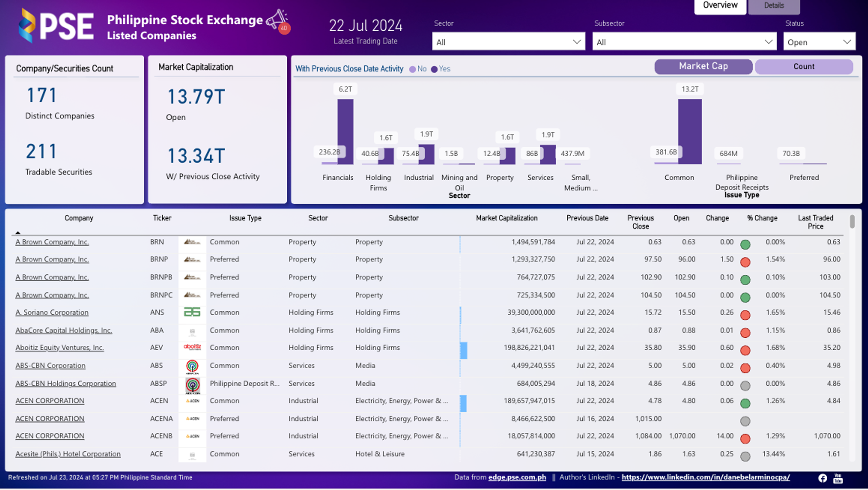Click the ACEN CORPORATION logo
This screenshot has height=490, width=868.
click(x=192, y=401)
